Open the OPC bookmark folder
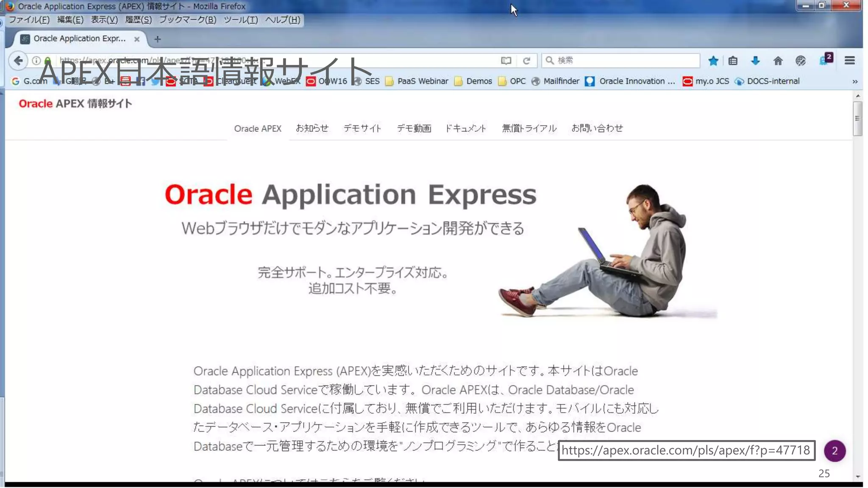 coord(512,81)
